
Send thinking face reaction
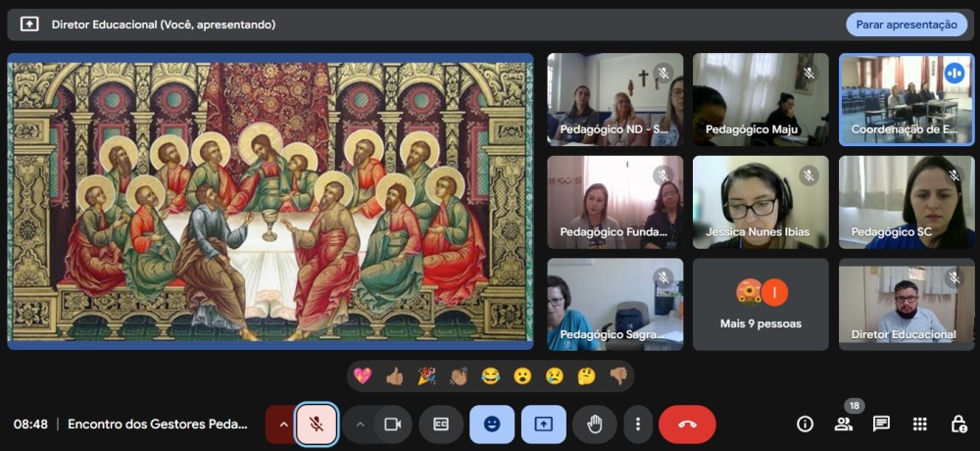586,376
